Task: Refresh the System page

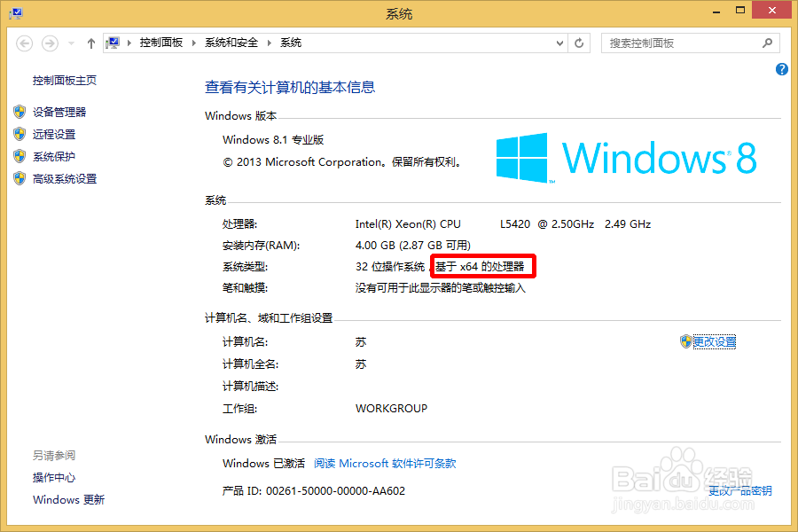Action: 579,43
